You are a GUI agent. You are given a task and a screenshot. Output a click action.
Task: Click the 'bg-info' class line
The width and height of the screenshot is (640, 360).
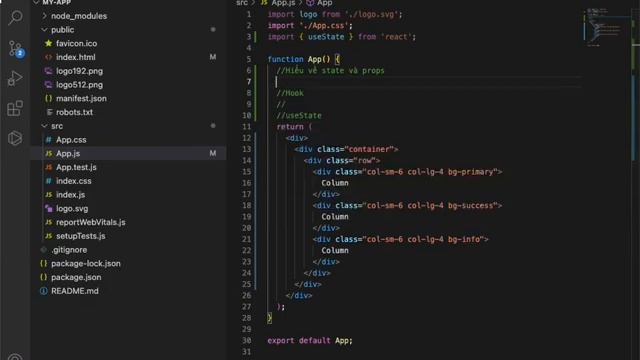click(x=400, y=239)
